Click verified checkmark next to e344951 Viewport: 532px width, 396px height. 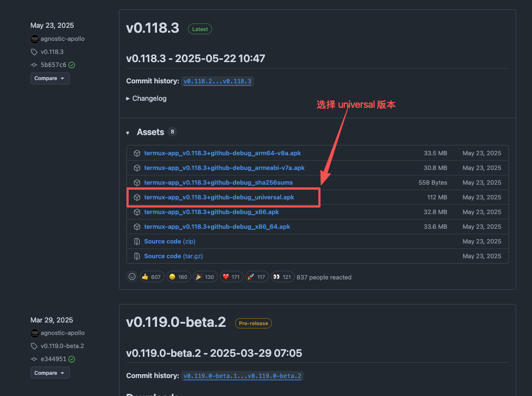click(x=71, y=359)
